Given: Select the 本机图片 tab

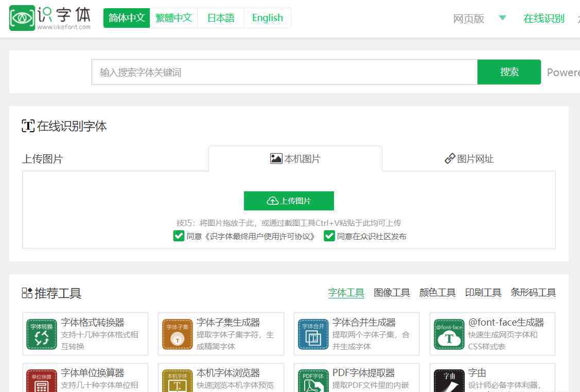Looking at the screenshot, I should (x=295, y=159).
